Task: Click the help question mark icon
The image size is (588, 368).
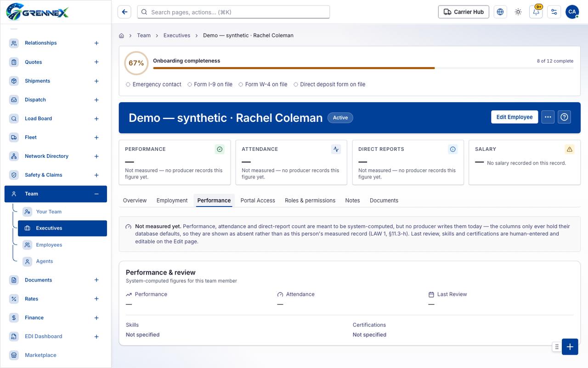Action: [x=565, y=117]
